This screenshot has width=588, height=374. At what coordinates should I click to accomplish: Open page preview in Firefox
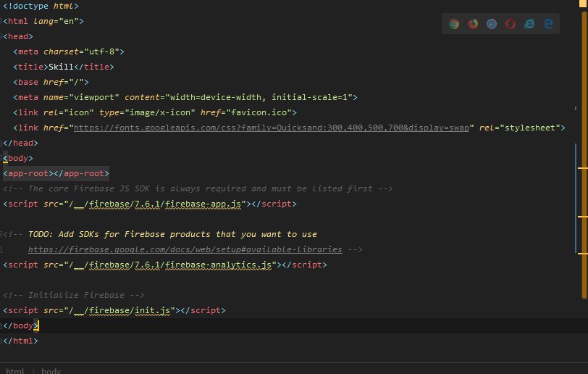click(x=473, y=24)
